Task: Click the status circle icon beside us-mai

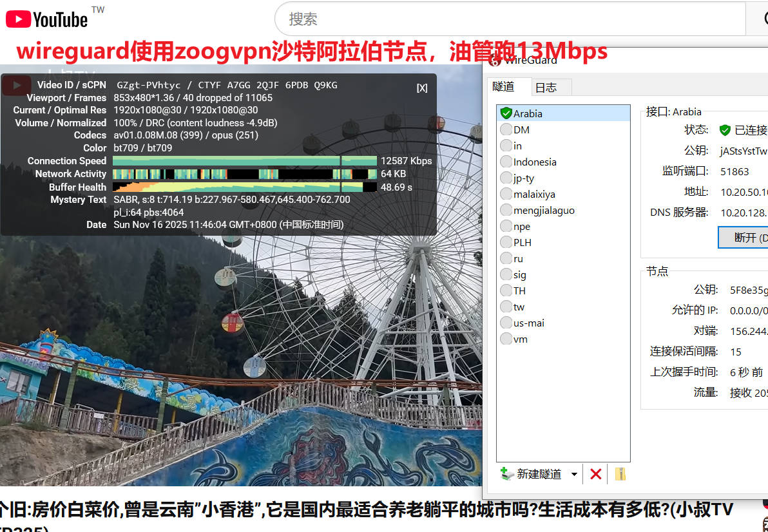Action: [506, 323]
